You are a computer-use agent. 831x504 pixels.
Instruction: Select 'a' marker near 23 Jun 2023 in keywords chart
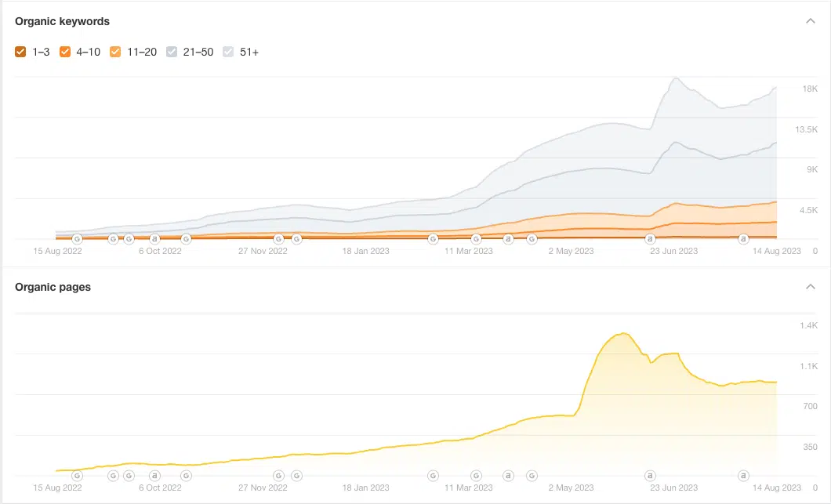point(649,238)
